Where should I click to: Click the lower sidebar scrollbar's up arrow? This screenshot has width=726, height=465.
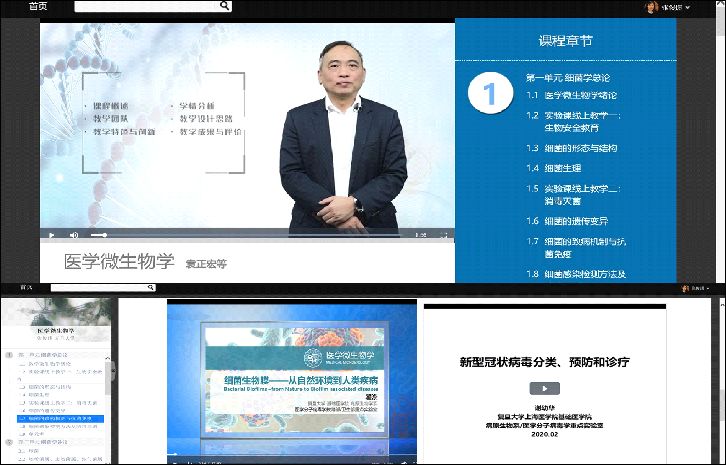[x=107, y=358]
